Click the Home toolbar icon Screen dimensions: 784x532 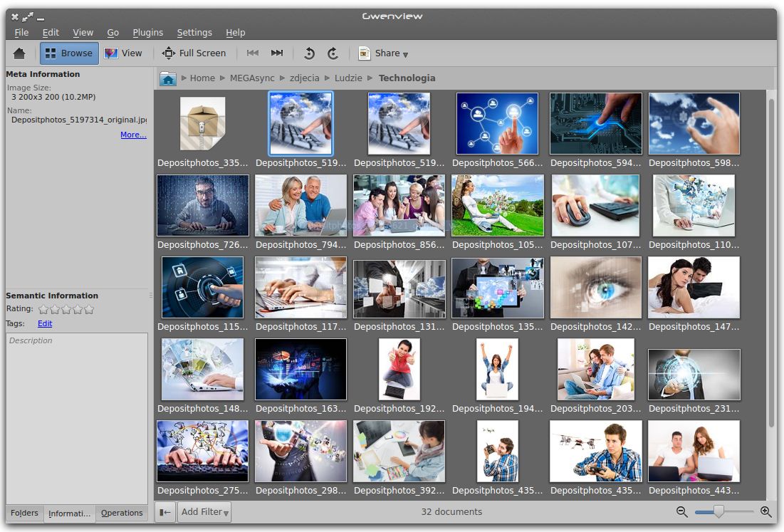[x=19, y=53]
